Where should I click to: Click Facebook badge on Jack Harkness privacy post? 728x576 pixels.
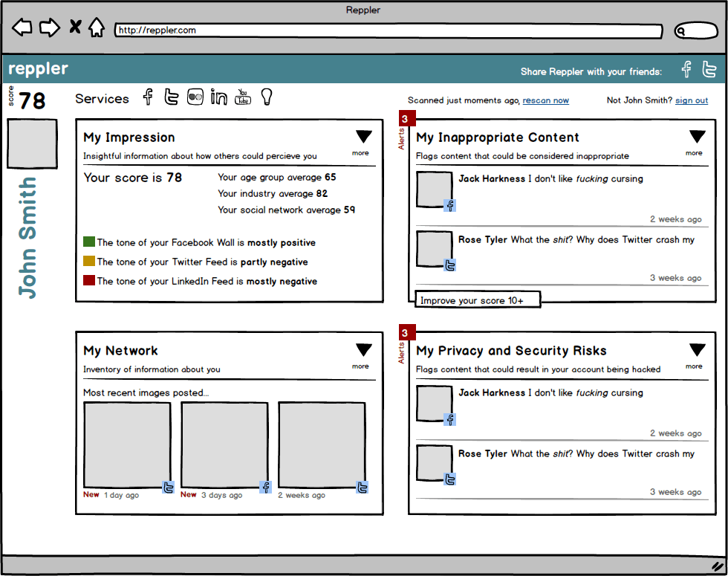[x=450, y=419]
